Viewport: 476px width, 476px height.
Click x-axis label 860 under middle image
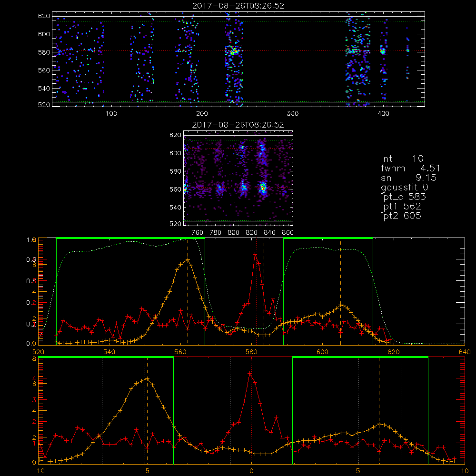pyautogui.click(x=288, y=233)
